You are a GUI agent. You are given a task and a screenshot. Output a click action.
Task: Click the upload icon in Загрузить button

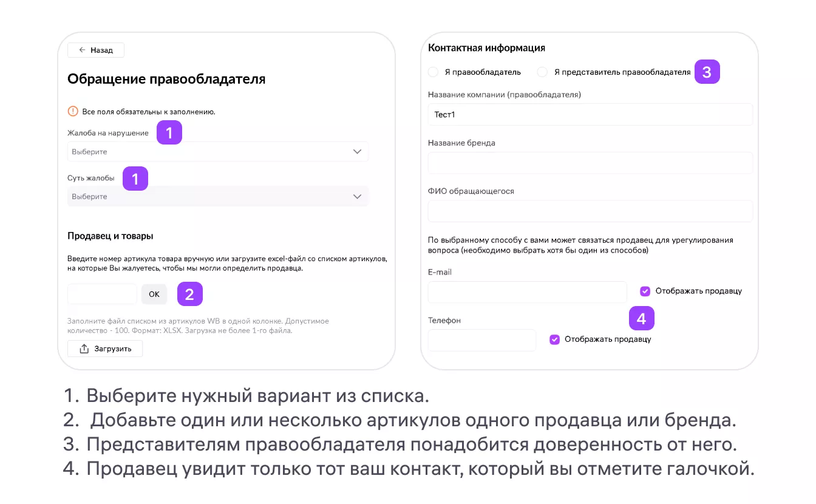click(84, 349)
